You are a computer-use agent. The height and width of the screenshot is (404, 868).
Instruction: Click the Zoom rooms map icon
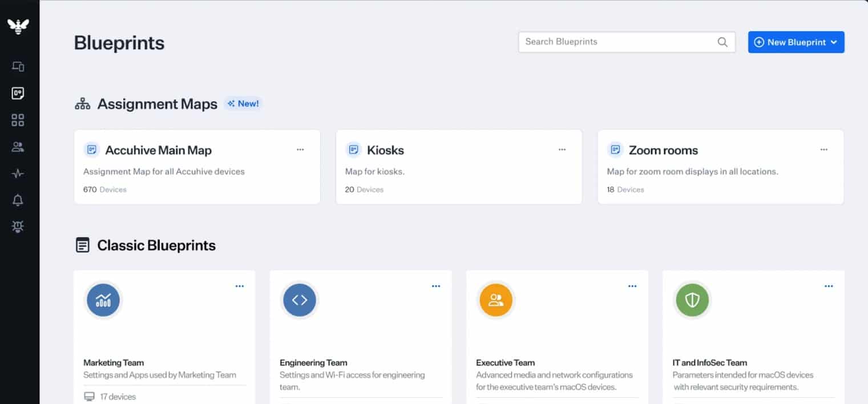(615, 150)
